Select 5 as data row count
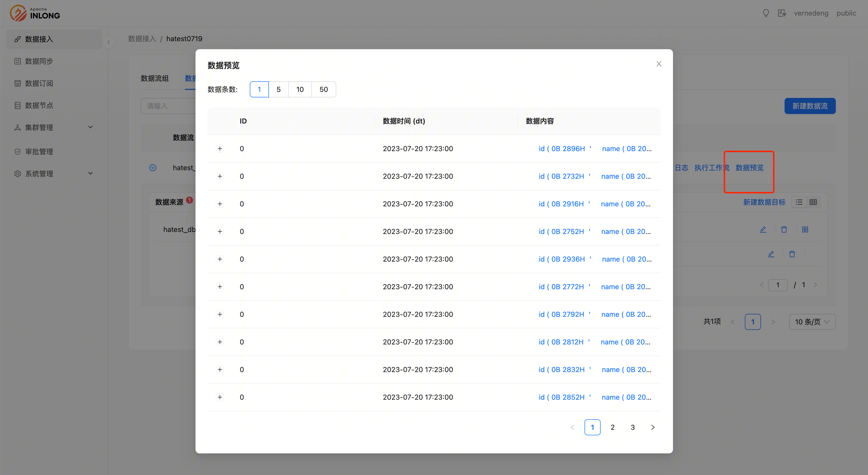The image size is (868, 475). (278, 90)
